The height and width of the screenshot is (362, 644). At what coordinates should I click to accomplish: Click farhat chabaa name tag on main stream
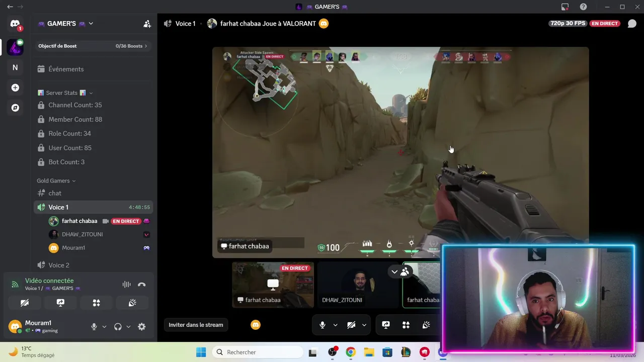click(x=245, y=246)
